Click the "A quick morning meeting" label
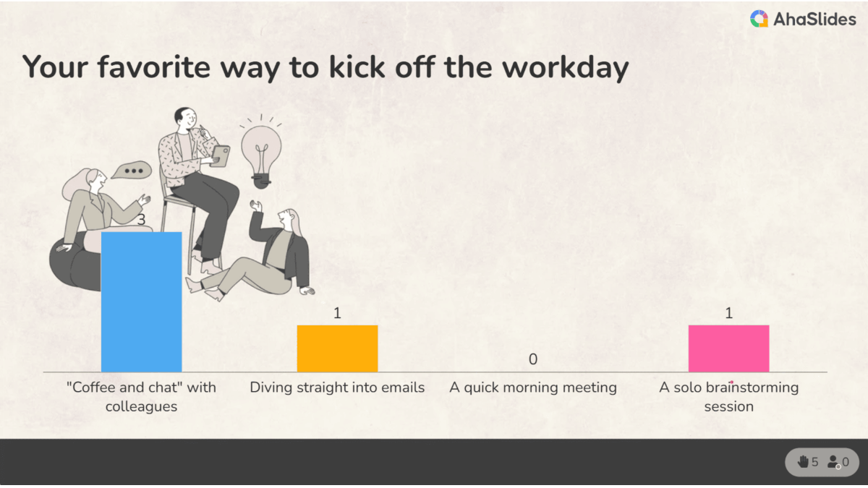868x488 pixels. (x=533, y=388)
